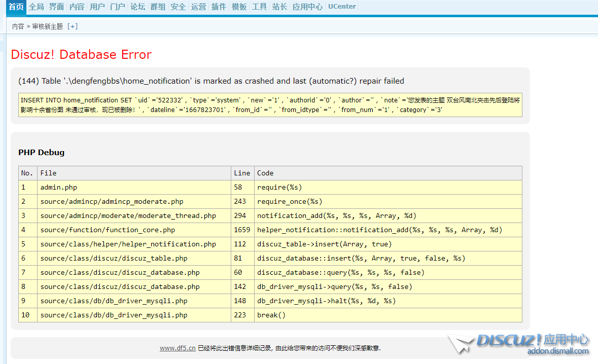Screen dimensions: 598x364
Task: Click the require(%s) code cell
Action: tap(388, 187)
